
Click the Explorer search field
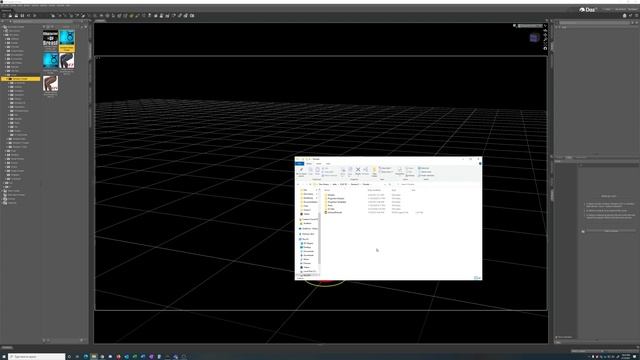[x=437, y=184]
